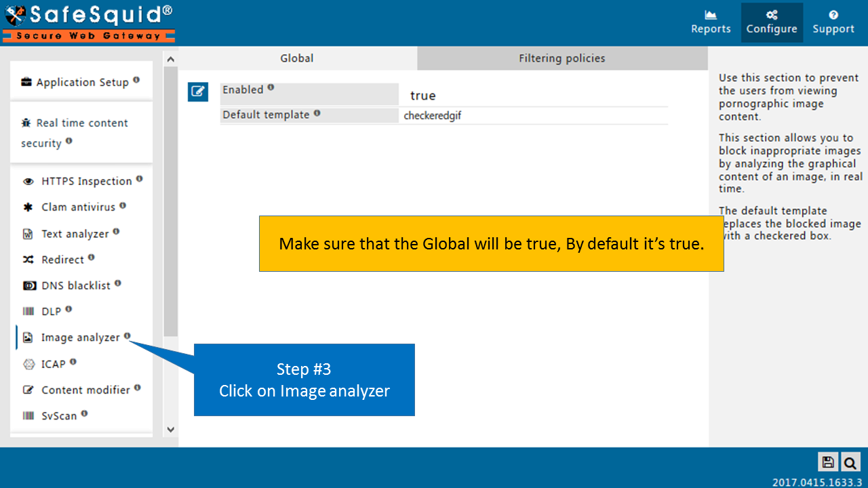Viewport: 868px width, 488px height.
Task: Click the info icon next to Enabled
Action: coord(271,87)
